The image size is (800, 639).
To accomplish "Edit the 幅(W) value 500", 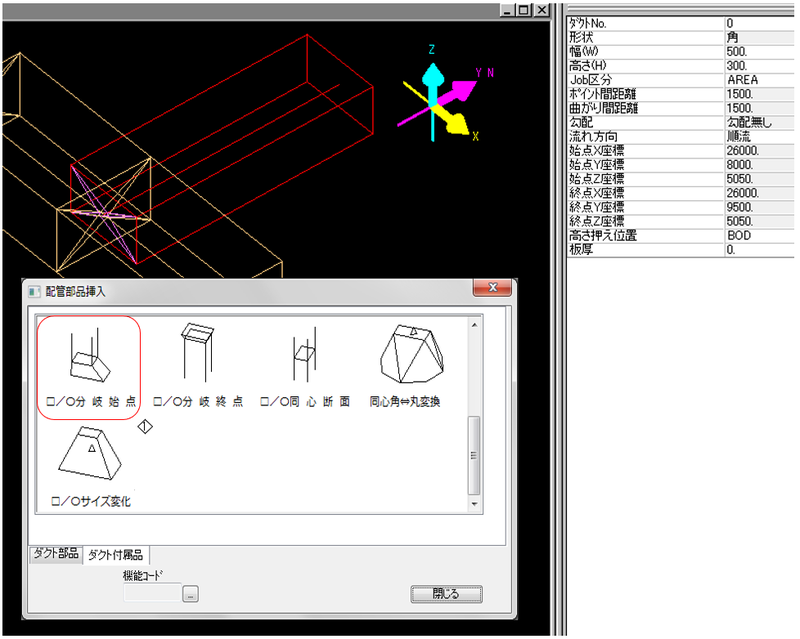I will [760, 51].
